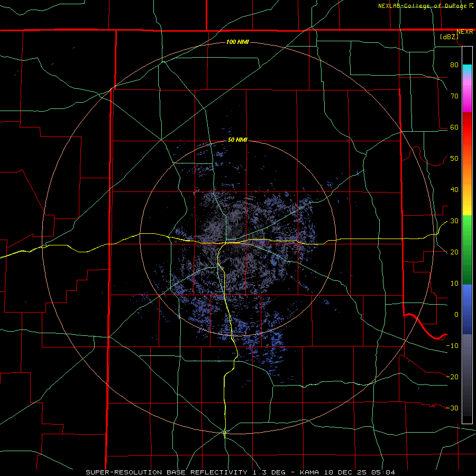Click the -10 value on the dBZ scale
The height and width of the screenshot is (476, 476).
[452, 346]
